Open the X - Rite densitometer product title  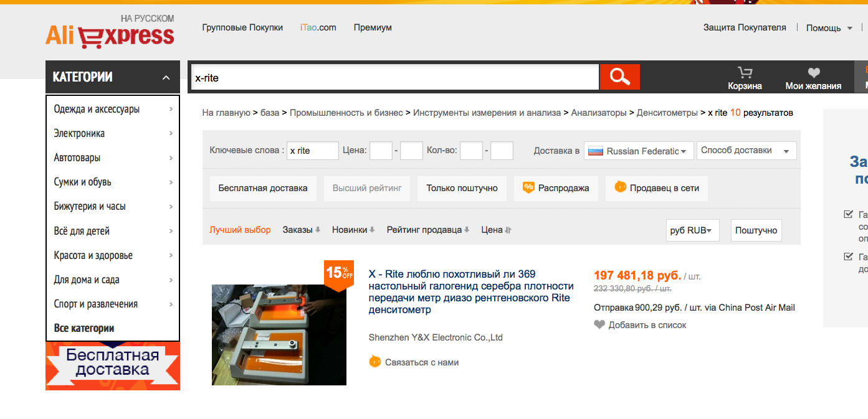[471, 292]
